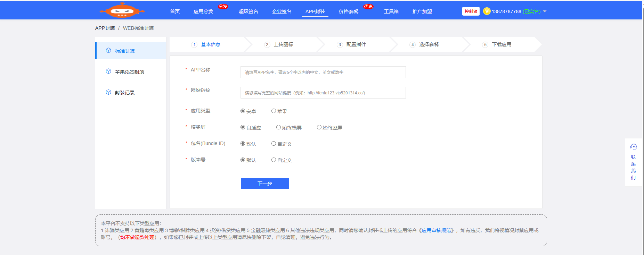644x255 pixels.
Task: Go to 工具箱 in top navigation
Action: click(x=391, y=11)
